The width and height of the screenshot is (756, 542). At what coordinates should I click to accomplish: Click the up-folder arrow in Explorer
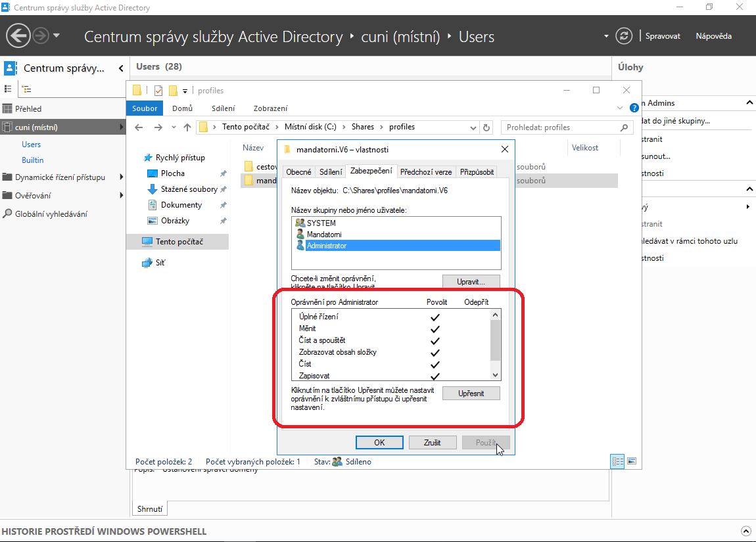[187, 127]
